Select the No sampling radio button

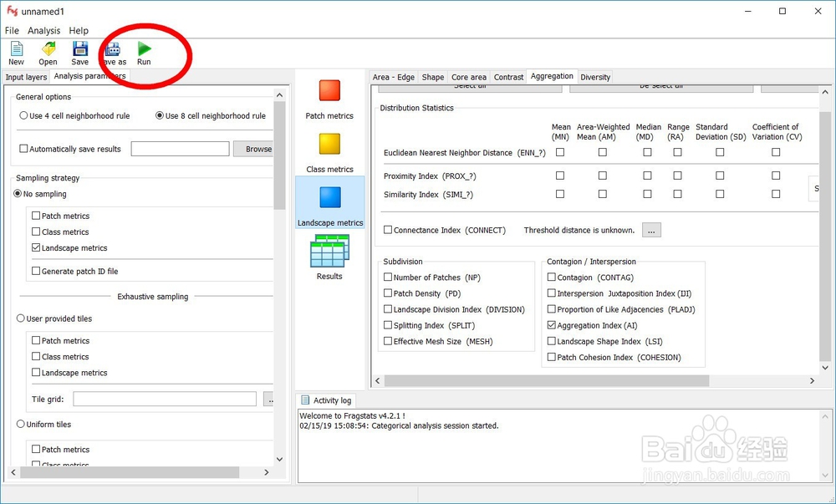(x=18, y=193)
